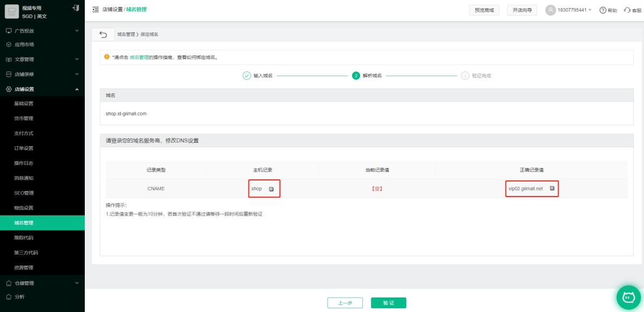Image resolution: width=644 pixels, height=312 pixels.
Task: Expand the 文章管理 menu chevron
Action: [77, 60]
